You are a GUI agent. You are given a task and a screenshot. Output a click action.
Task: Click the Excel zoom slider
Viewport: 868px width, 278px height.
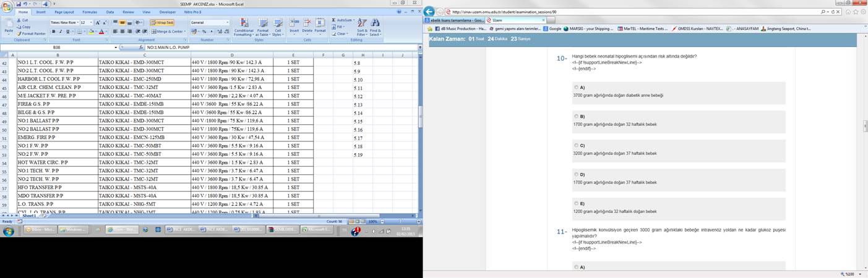tap(399, 221)
